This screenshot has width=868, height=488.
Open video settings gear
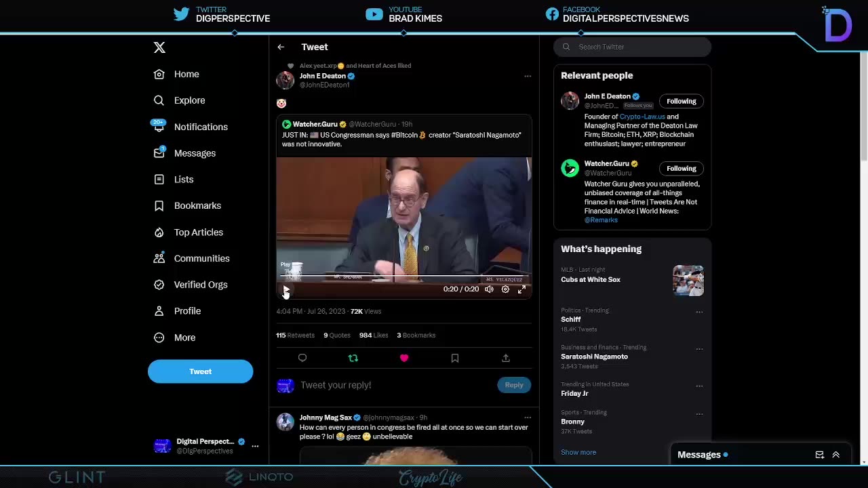click(505, 289)
